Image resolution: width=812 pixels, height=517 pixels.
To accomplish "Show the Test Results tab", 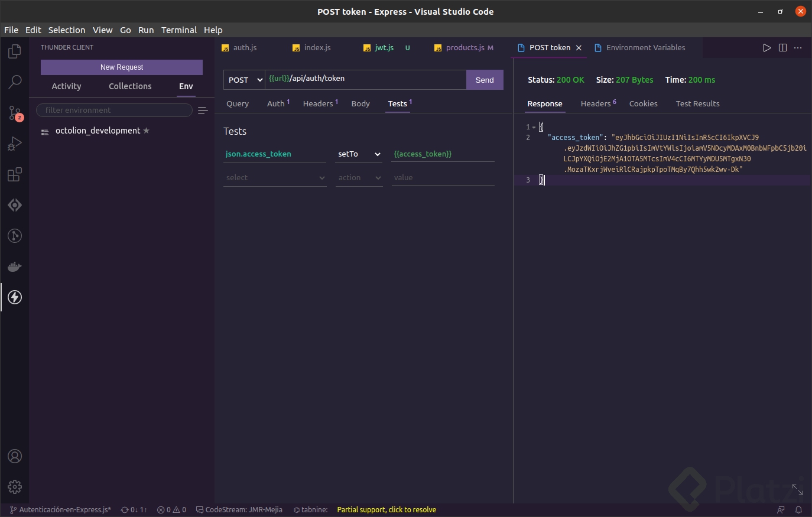I will click(697, 104).
